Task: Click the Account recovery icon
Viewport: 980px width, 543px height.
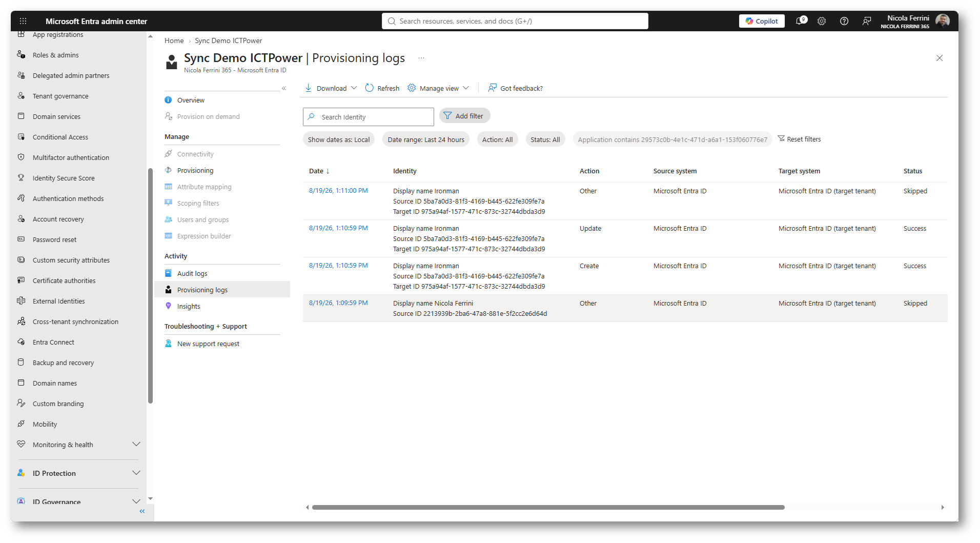Action: [x=21, y=219]
